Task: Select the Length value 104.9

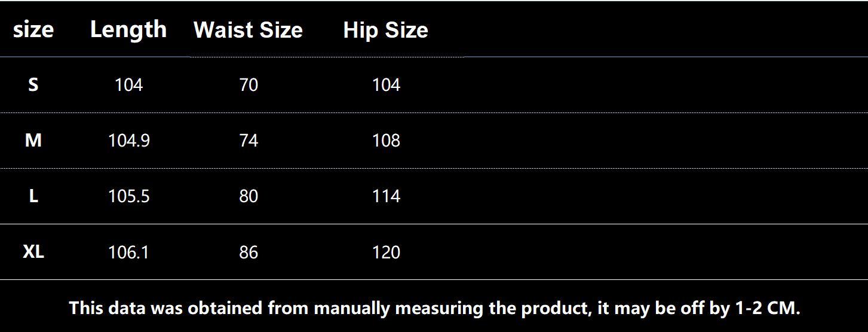Action: click(x=128, y=141)
